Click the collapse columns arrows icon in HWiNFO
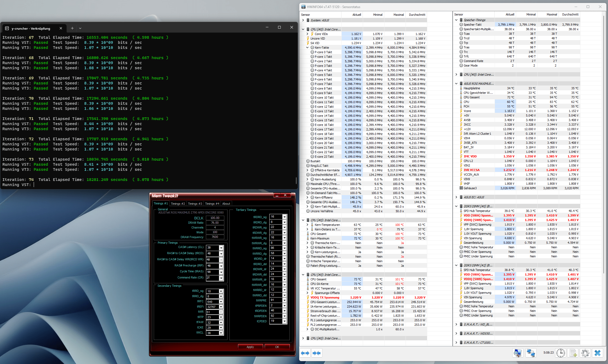This screenshot has height=364, width=608. (x=317, y=353)
